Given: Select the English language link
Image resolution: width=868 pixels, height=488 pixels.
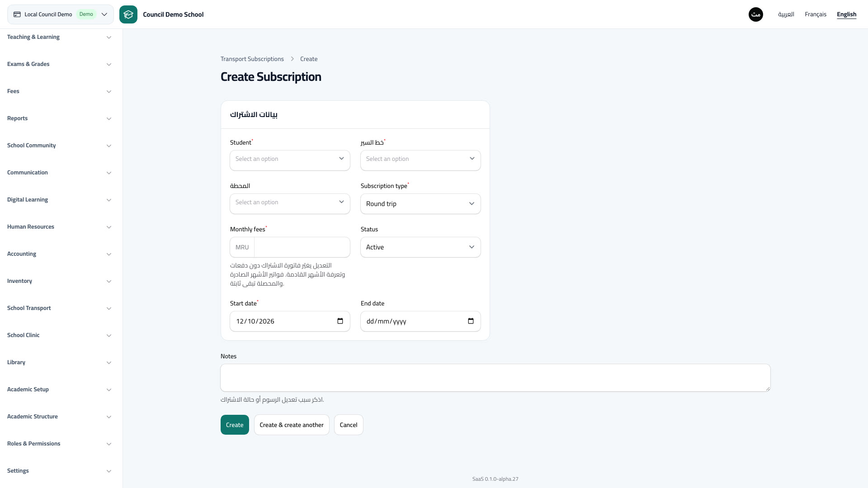Looking at the screenshot, I should 847,14.
